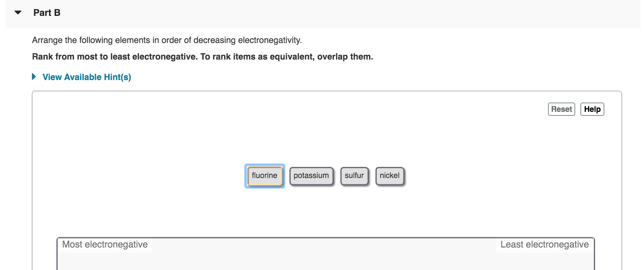The image size is (644, 270).
Task: Click the Least electronegative label
Action: coord(544,245)
